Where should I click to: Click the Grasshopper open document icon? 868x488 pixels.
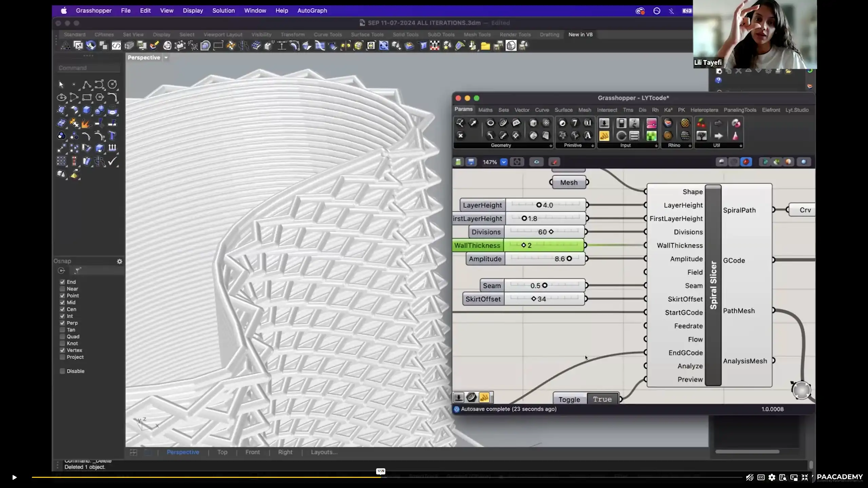tap(458, 162)
